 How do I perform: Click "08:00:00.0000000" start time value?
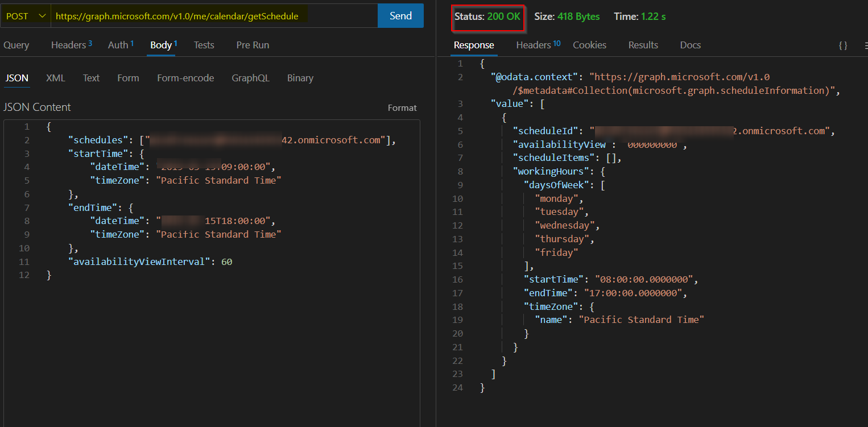pos(643,279)
